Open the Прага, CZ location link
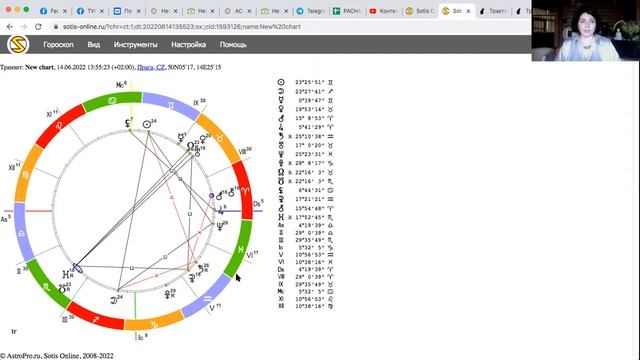The width and height of the screenshot is (640, 360). point(151,67)
